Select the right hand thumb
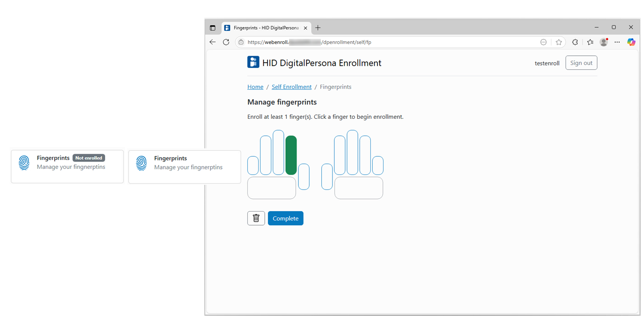Viewport: 644px width, 321px height. coord(327,176)
